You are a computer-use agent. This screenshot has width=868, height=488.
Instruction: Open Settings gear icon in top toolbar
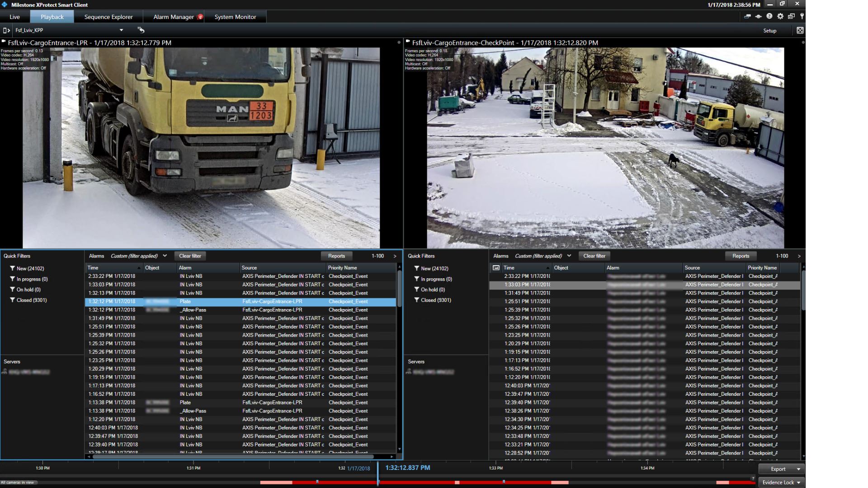tap(780, 16)
